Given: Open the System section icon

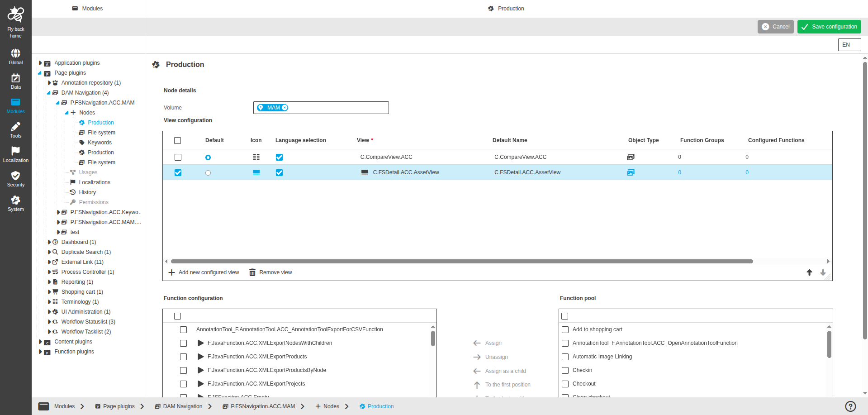Looking at the screenshot, I should (15, 202).
